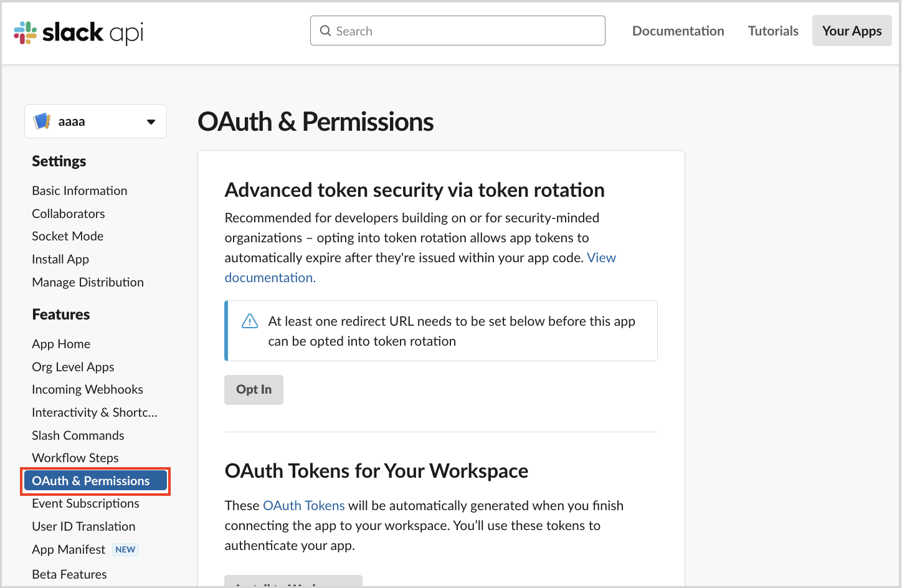The width and height of the screenshot is (902, 588).
Task: Click the Opt In button for token rotation
Action: tap(254, 389)
